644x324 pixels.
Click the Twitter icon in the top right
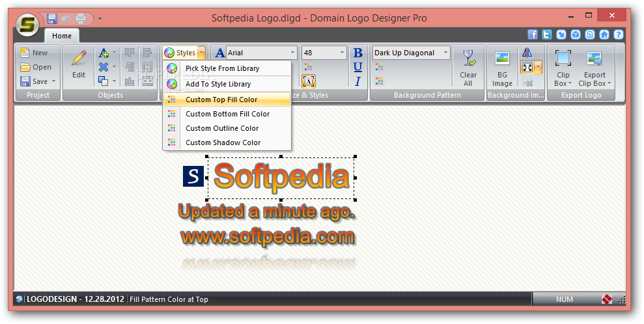547,34
